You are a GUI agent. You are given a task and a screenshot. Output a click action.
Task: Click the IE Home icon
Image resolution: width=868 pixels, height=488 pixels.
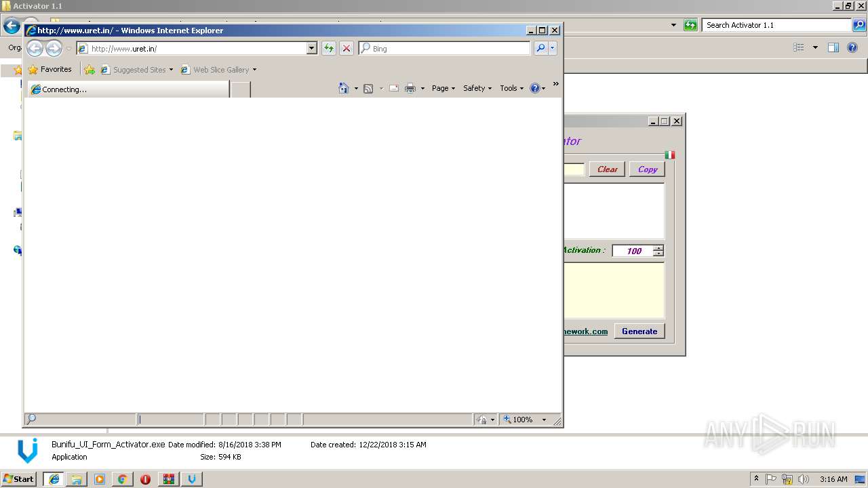[344, 88]
